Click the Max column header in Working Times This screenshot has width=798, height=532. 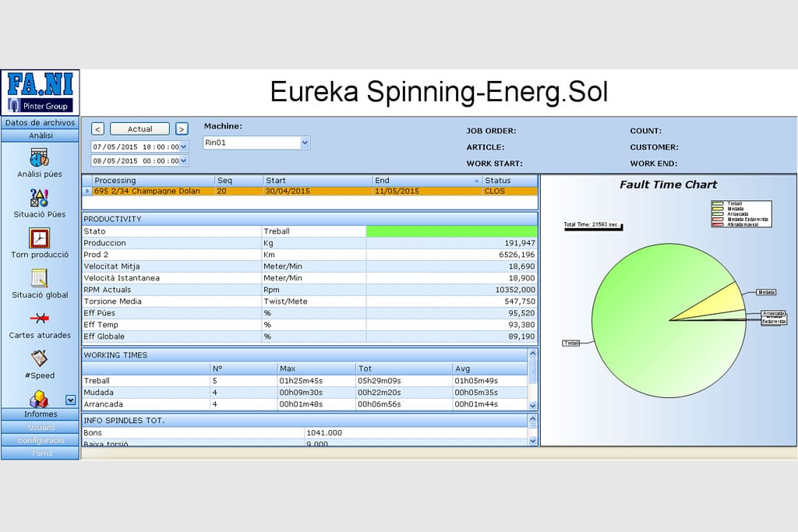[316, 368]
